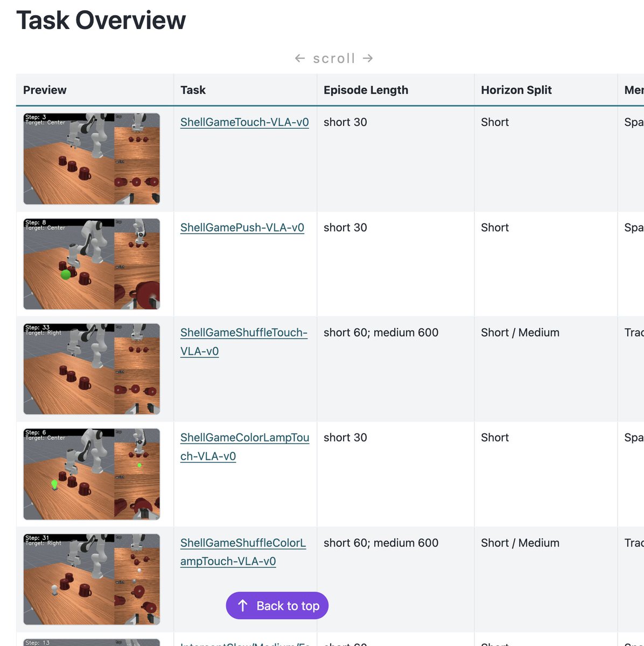Click 'short 60; medium 600' in ShellGameShuffleColorLampTouch row
This screenshot has height=646, width=644.
381,543
